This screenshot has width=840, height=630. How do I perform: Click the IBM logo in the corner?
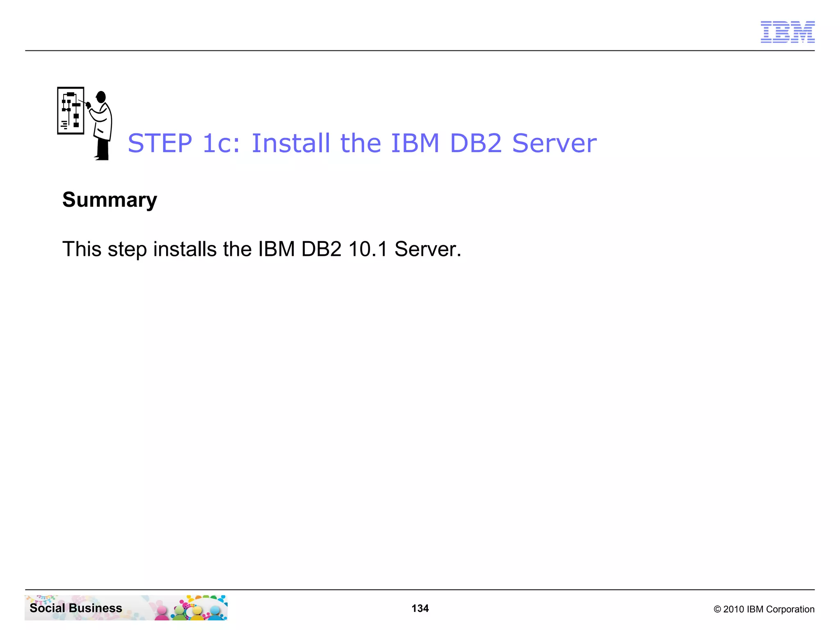coord(787,32)
